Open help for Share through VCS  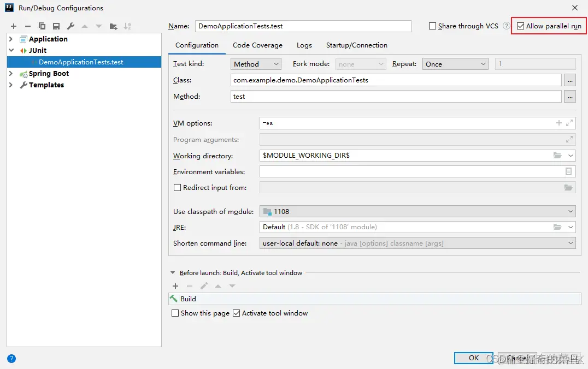[506, 26]
